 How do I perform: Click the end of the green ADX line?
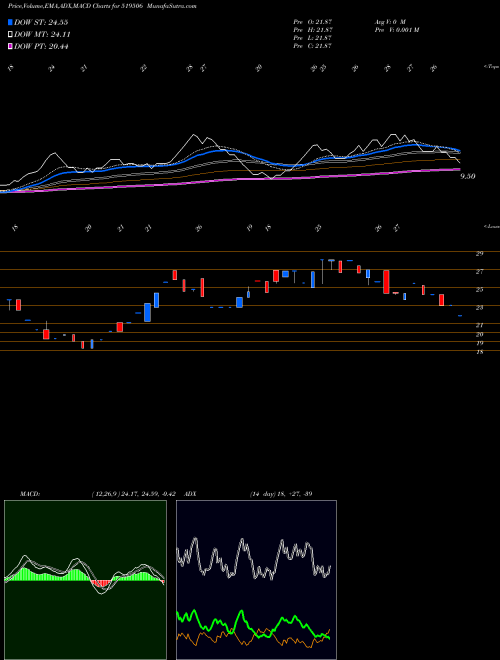(x=329, y=639)
